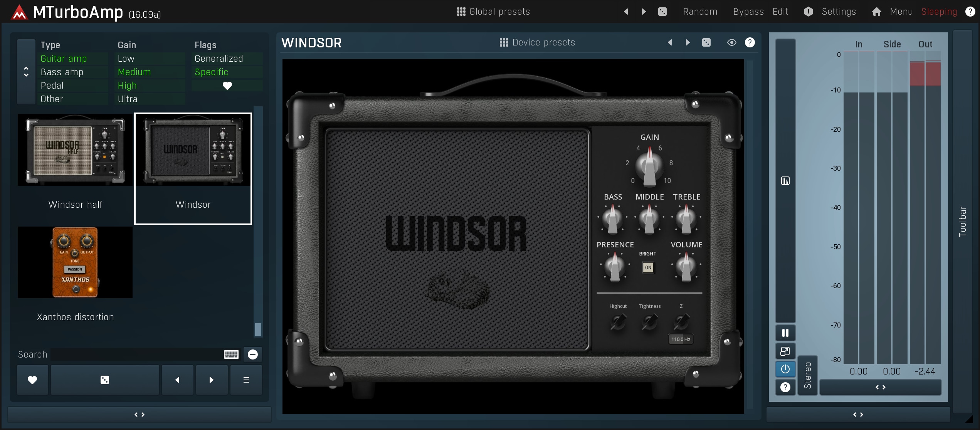
Task: Toggle the meter power button
Action: (785, 369)
